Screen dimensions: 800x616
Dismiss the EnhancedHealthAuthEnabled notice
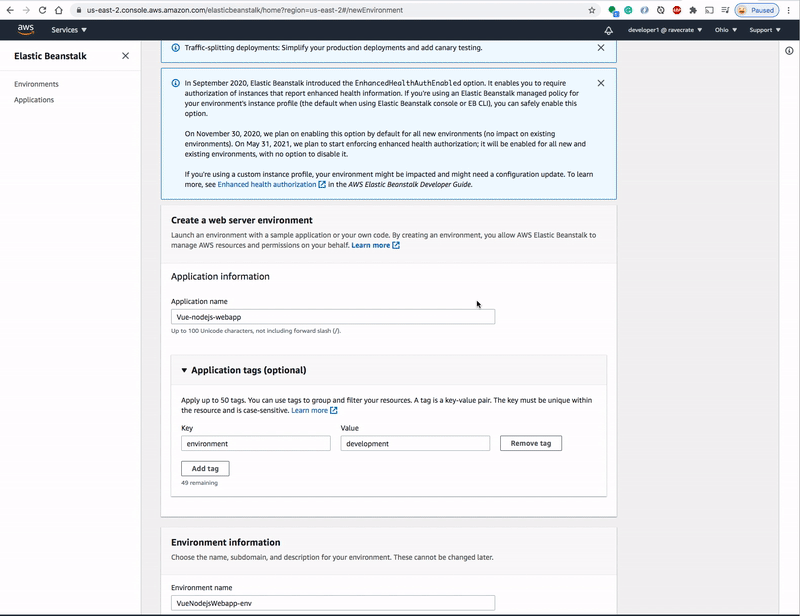point(601,83)
